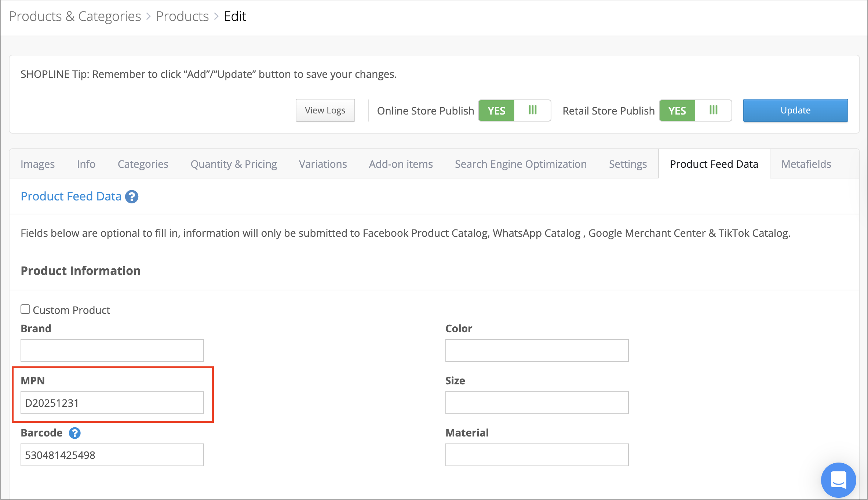
Task: Click the Update button
Action: 795,110
